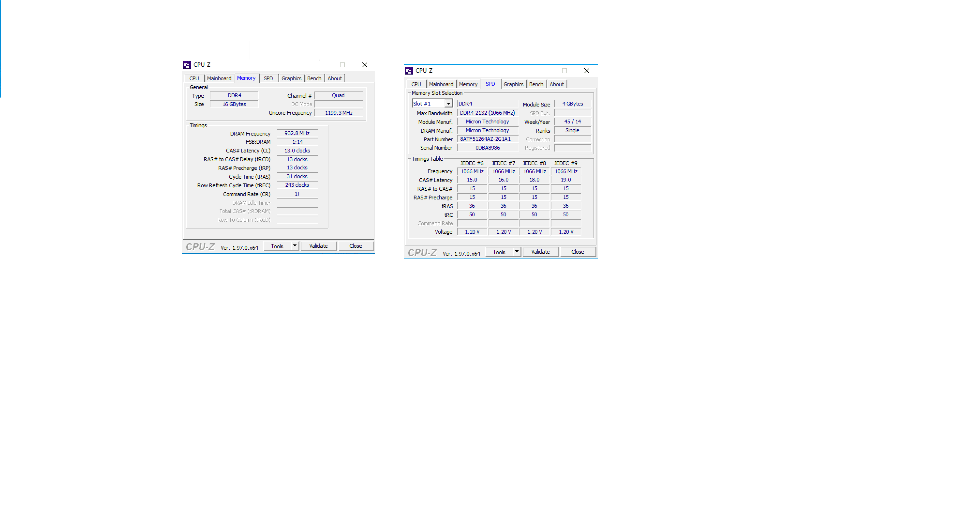Image resolution: width=980 pixels, height=517 pixels.
Task: Open Graphics tab in right CPU-Z window
Action: (514, 84)
